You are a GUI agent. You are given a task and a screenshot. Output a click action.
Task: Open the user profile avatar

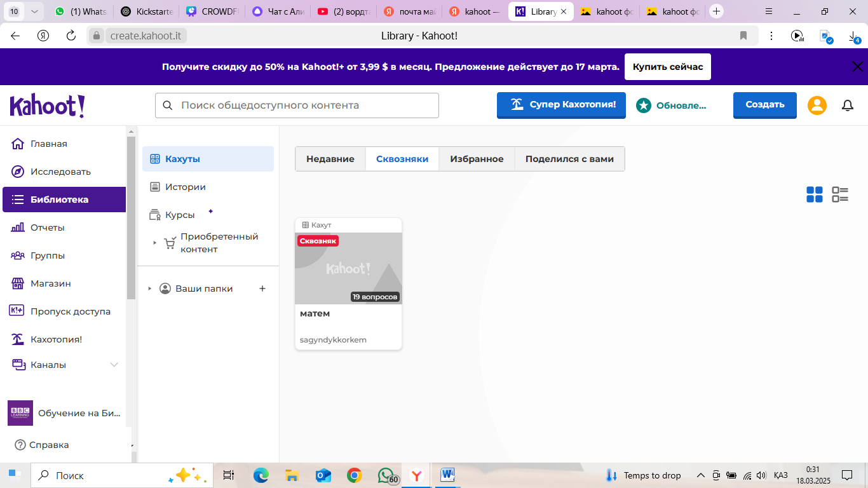pyautogui.click(x=817, y=105)
